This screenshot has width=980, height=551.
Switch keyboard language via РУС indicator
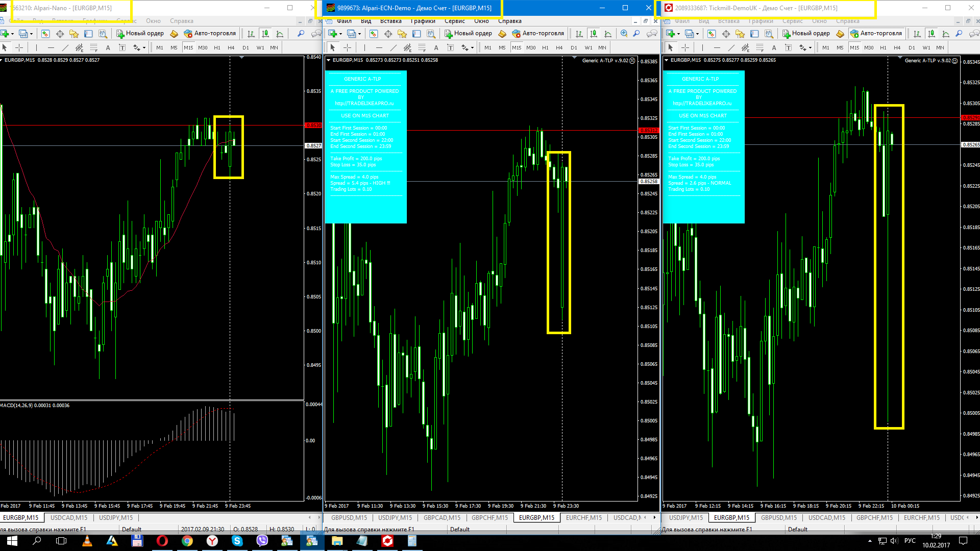[910, 541]
